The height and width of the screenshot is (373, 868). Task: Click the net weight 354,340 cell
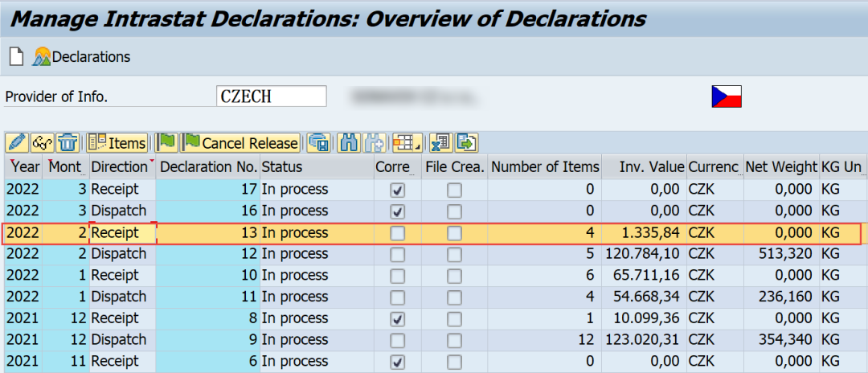tap(781, 341)
